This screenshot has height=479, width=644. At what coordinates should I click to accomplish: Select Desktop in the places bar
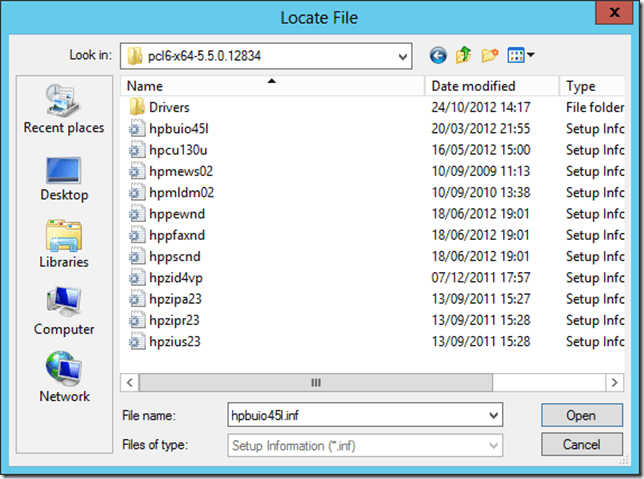pyautogui.click(x=64, y=177)
